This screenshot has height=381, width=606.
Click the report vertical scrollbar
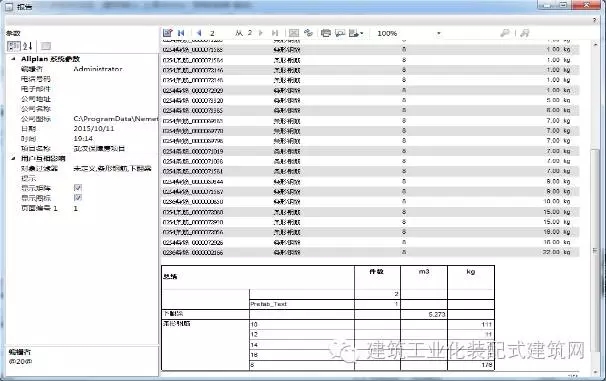[x=595, y=209]
